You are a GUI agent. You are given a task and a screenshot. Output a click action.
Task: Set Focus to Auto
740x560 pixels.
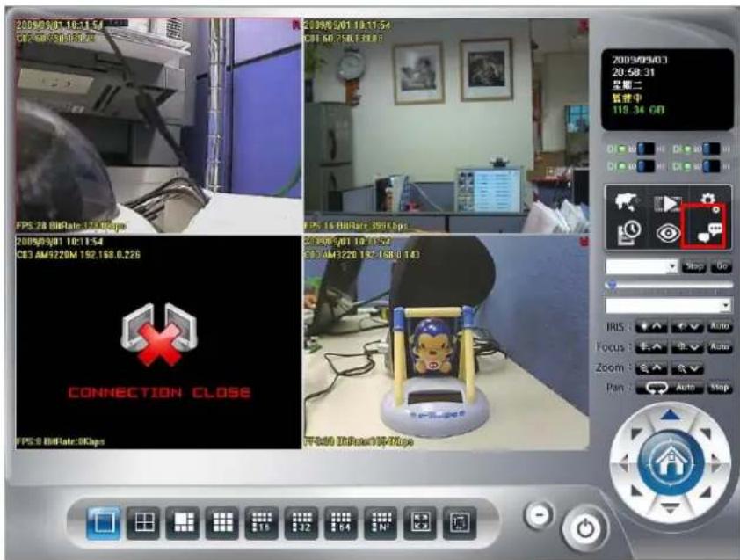point(720,347)
